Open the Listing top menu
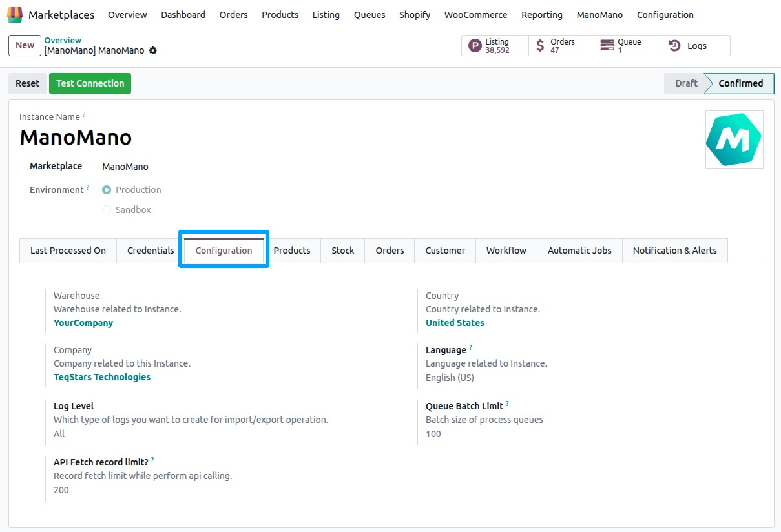 point(326,15)
